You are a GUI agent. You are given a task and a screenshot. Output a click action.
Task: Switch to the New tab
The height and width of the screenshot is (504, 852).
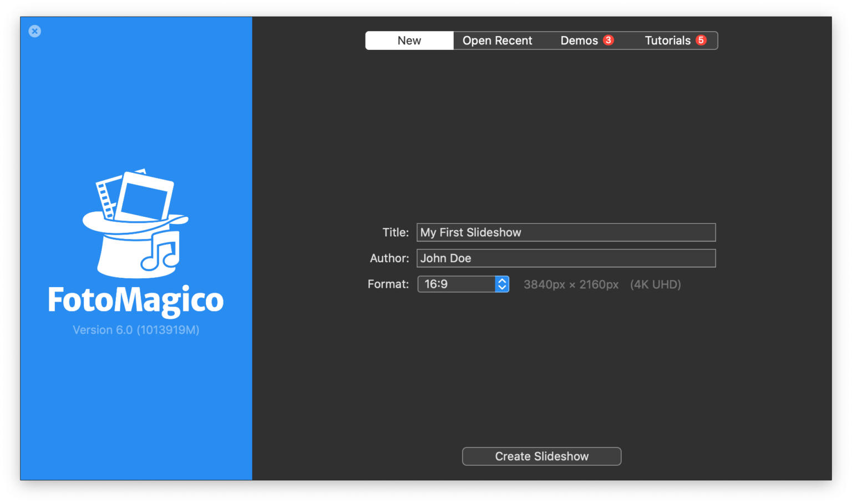(x=409, y=40)
